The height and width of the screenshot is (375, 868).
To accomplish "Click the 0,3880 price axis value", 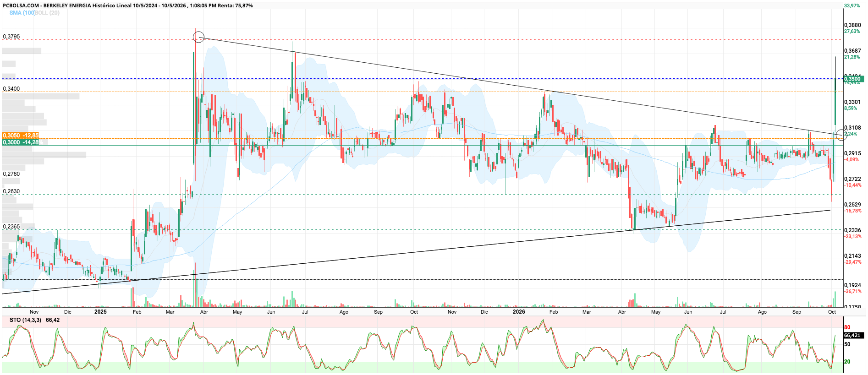I will (852, 25).
